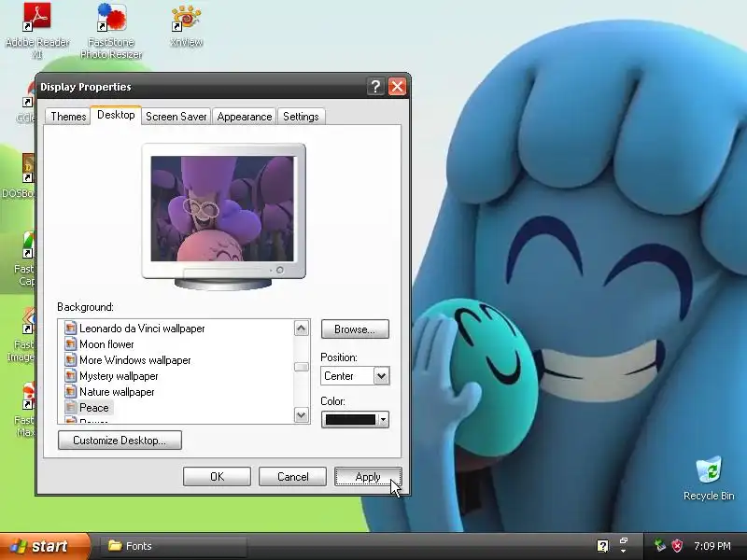The image size is (747, 560).
Task: Select More Windows wallpaper background
Action: 134,360
